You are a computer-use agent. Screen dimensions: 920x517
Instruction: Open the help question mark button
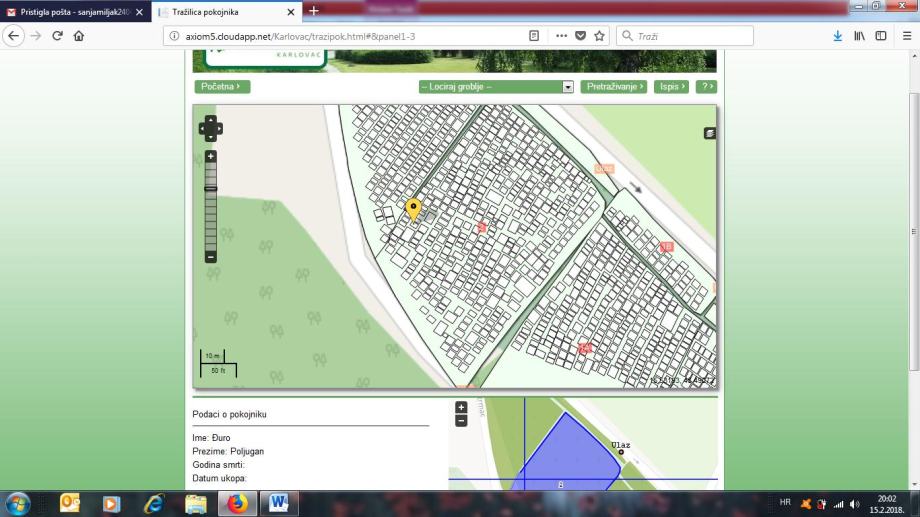pos(706,86)
